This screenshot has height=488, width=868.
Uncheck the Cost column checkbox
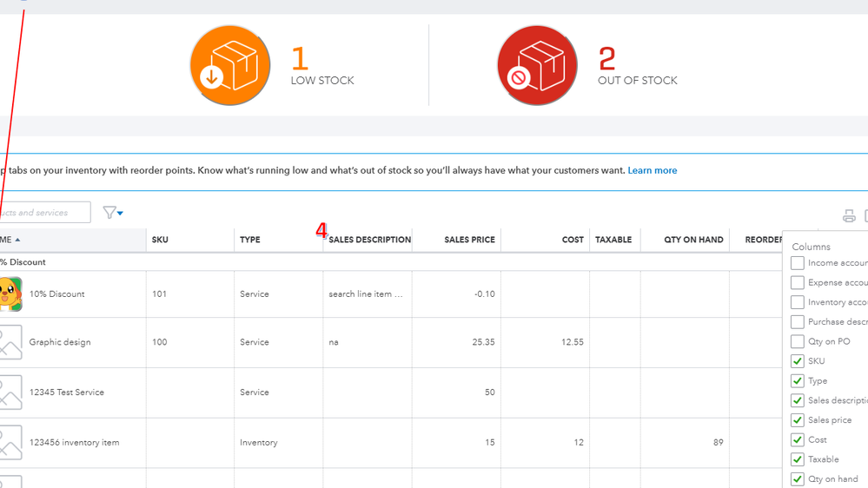click(x=797, y=439)
